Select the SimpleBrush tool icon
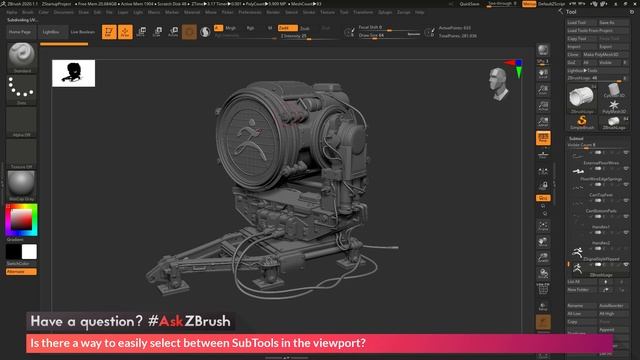This screenshot has height=360, width=640. click(x=582, y=122)
